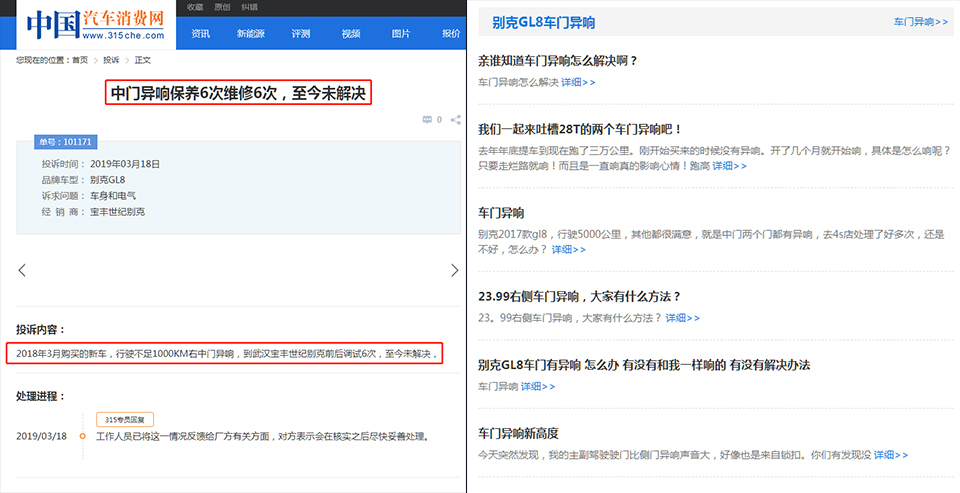The image size is (960, 493).
Task: Click the 原创 link in top bar
Action: point(222,7)
